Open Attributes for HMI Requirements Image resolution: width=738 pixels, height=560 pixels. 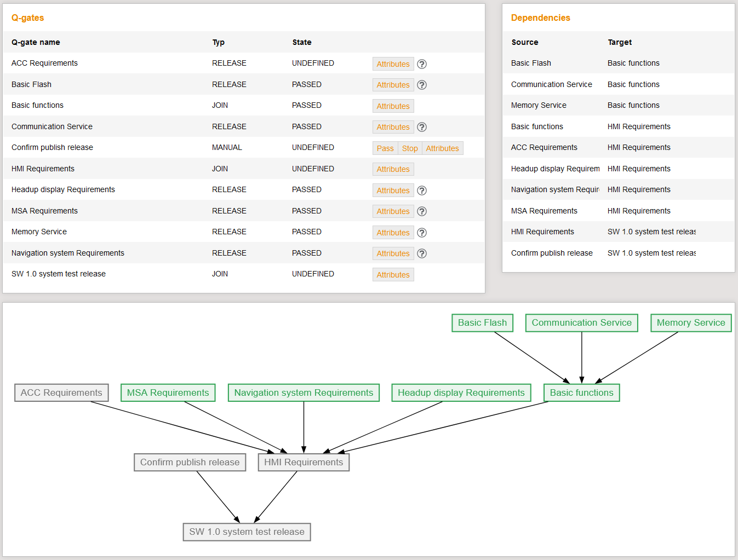(x=393, y=169)
